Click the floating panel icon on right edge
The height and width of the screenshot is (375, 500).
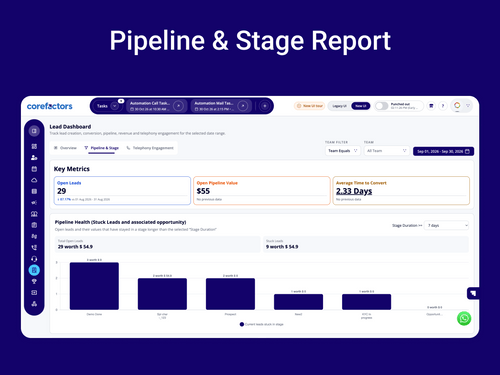click(473, 293)
